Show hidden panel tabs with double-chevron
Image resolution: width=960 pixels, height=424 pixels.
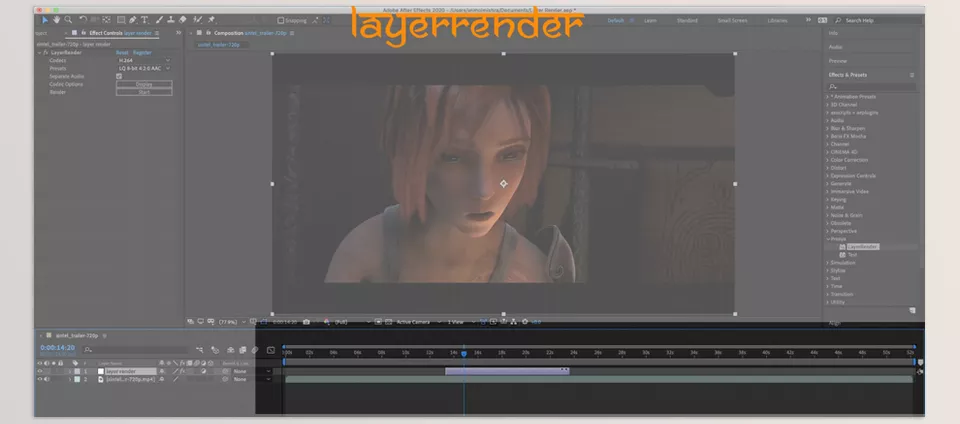(178, 33)
